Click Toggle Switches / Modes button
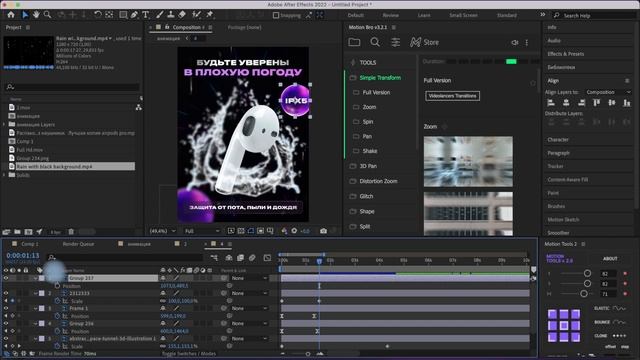 (189, 354)
